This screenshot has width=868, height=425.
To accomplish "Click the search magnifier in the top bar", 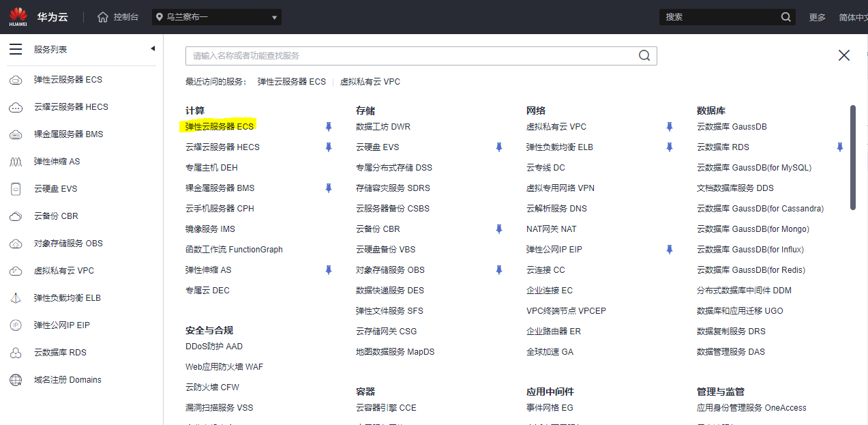I will [x=785, y=16].
